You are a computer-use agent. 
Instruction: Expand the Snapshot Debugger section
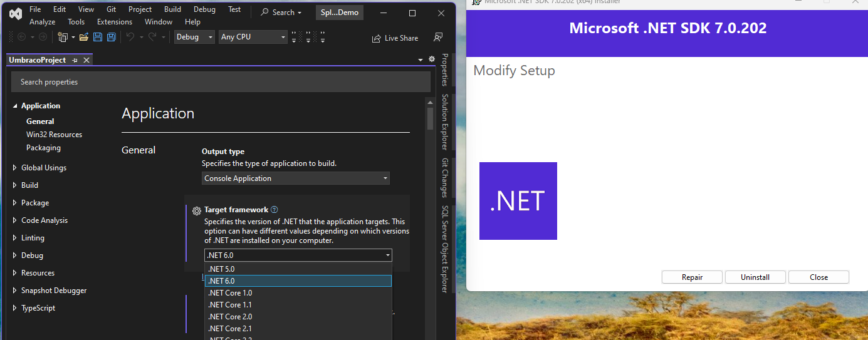[x=15, y=291]
